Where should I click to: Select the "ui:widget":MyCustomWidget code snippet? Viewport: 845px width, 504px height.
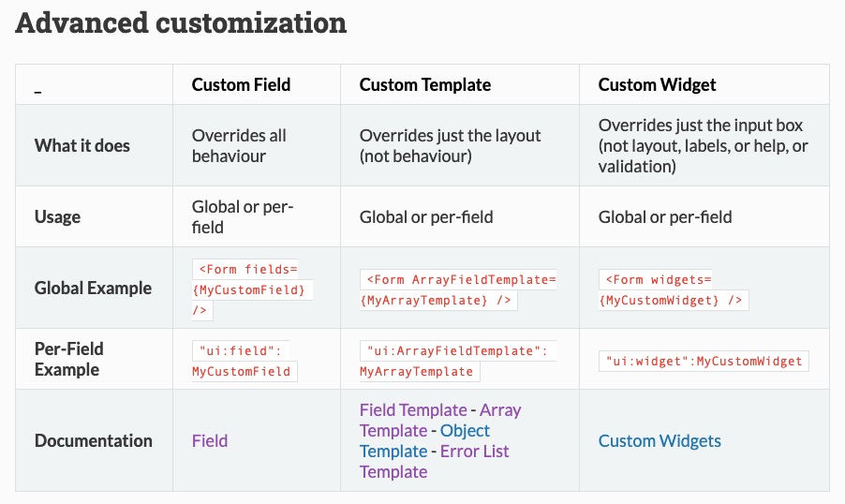coord(704,361)
